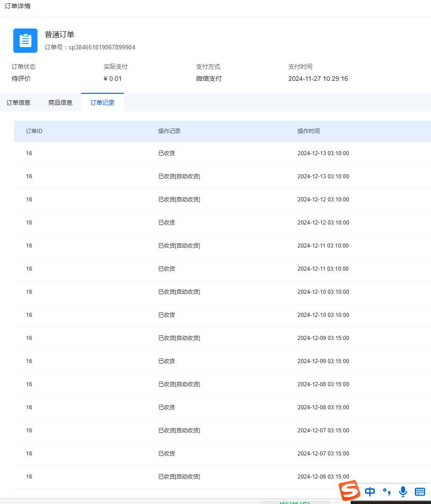Click the microphone voice input icon
The image size is (431, 504).
(x=403, y=492)
